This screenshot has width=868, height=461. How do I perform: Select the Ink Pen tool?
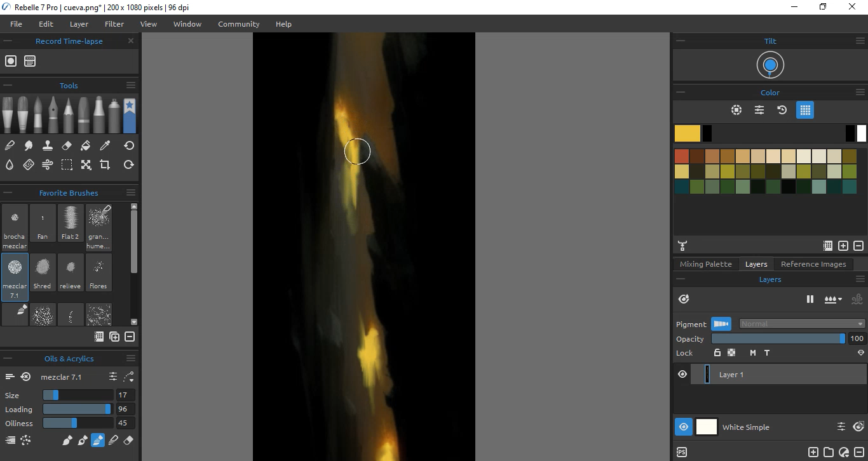click(x=53, y=114)
